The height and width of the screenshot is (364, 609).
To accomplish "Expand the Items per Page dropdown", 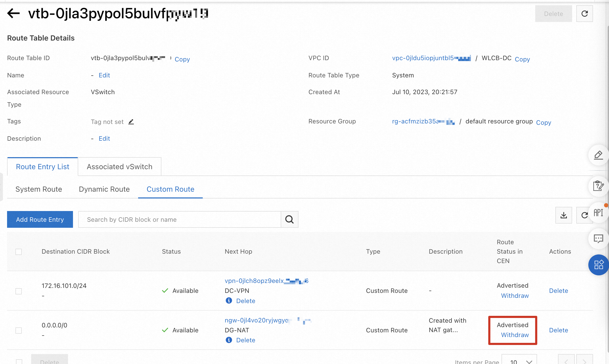I will (x=519, y=361).
